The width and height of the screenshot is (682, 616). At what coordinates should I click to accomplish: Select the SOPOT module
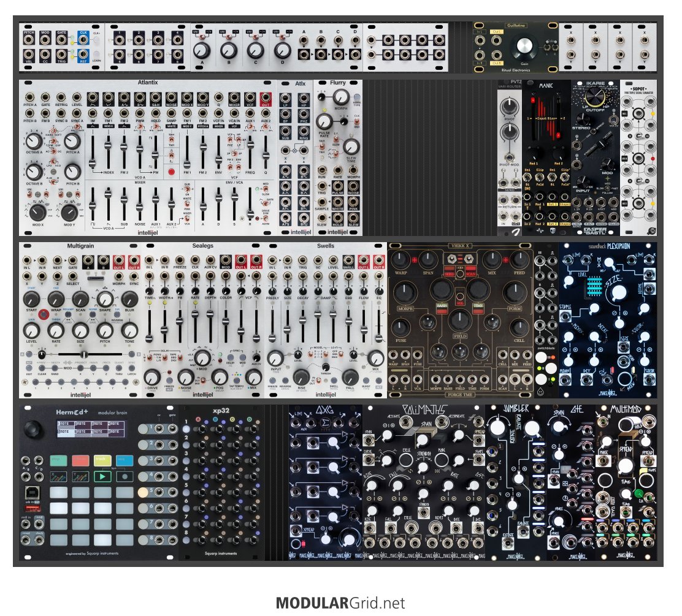coord(638,158)
